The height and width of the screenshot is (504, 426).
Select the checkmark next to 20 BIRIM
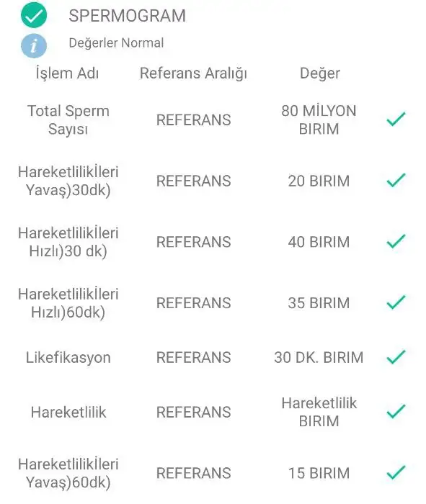point(396,180)
